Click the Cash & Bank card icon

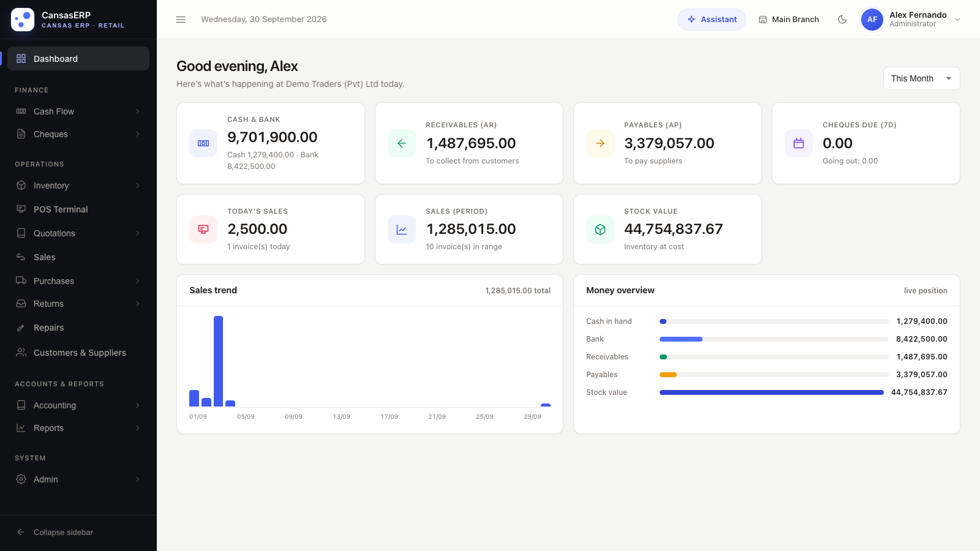coord(203,143)
